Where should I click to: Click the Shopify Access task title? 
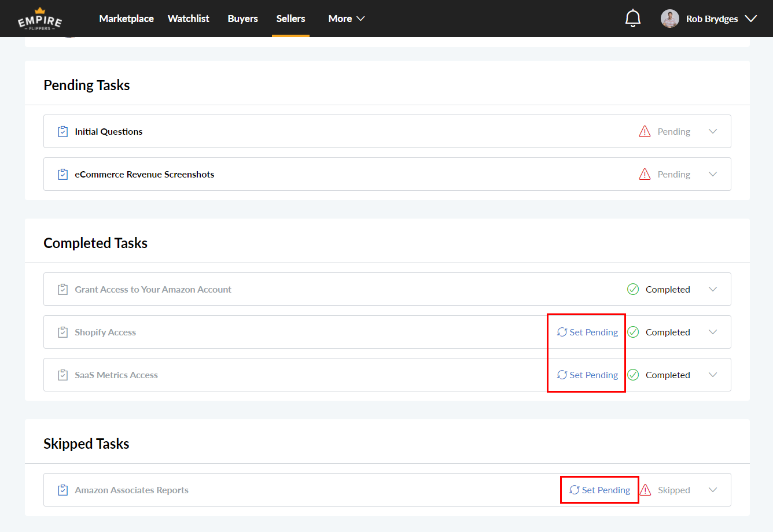point(105,332)
